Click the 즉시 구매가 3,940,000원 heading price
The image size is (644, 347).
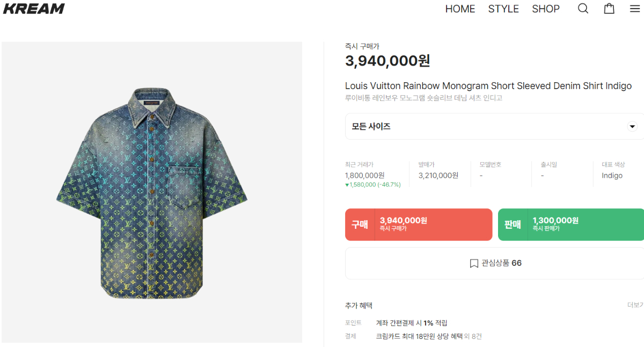[387, 61]
